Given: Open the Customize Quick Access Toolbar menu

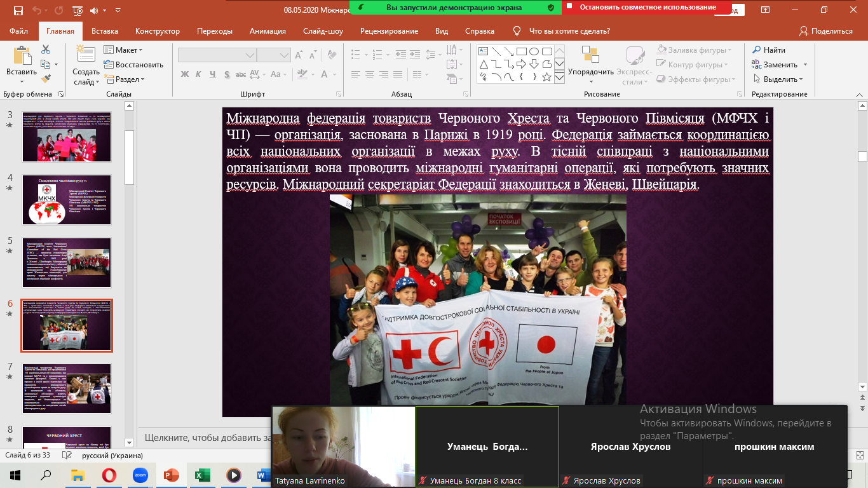Looking at the screenshot, I should click(x=117, y=10).
